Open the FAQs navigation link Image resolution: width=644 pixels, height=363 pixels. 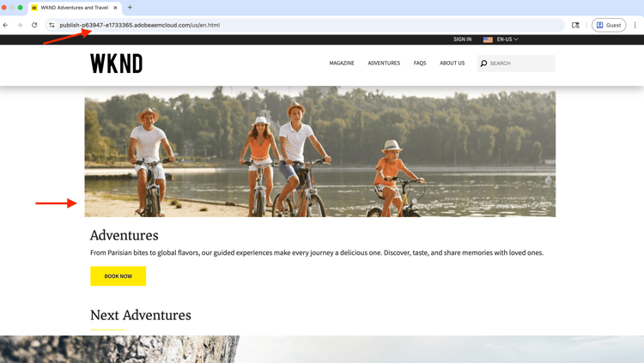pyautogui.click(x=420, y=64)
